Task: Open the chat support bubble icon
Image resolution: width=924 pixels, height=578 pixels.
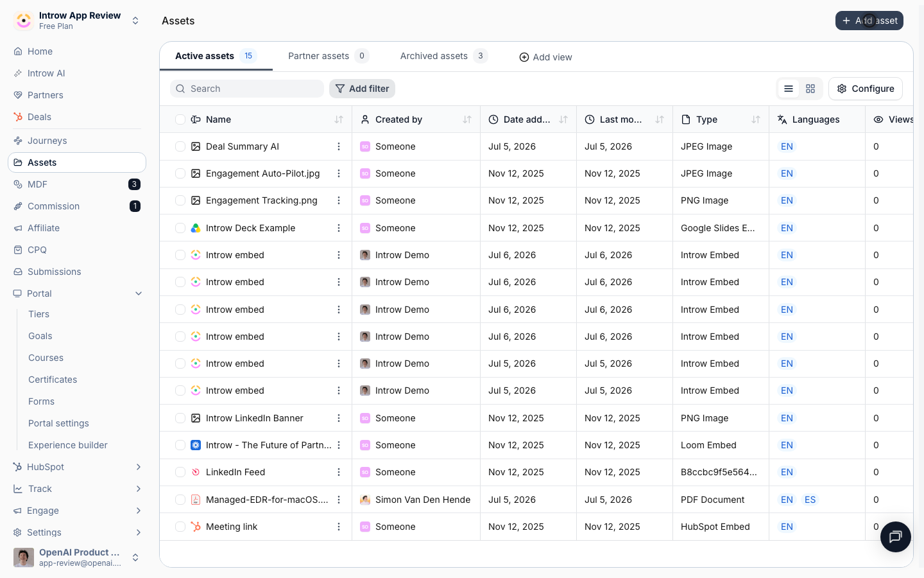Action: (x=896, y=537)
